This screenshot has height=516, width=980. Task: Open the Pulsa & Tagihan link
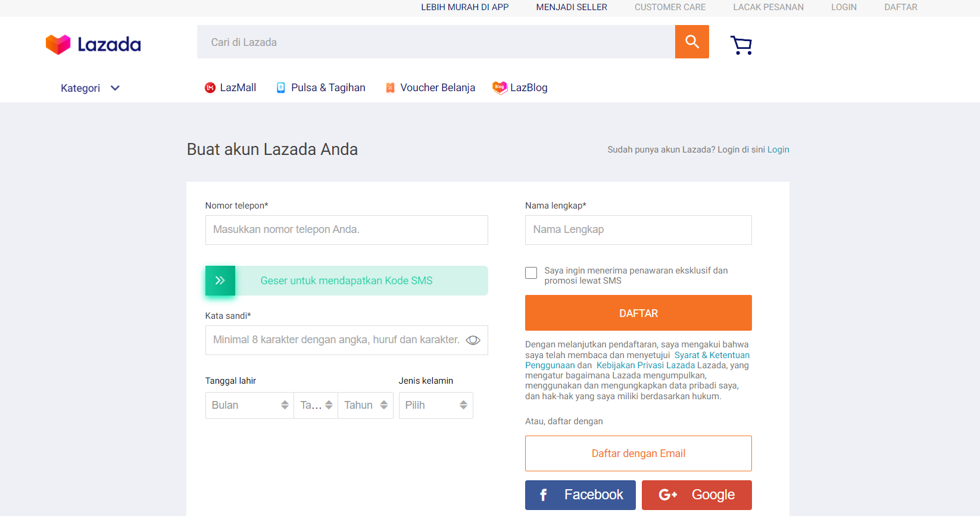coord(328,88)
